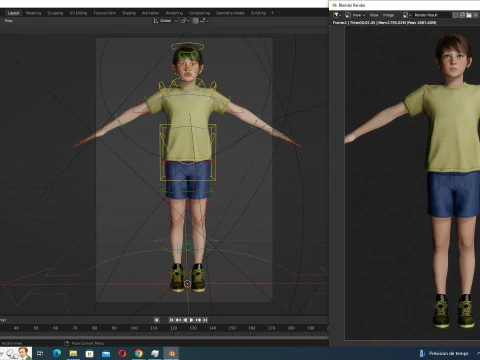
Task: Open the View mode dropdown in Render window
Action: pos(354,15)
